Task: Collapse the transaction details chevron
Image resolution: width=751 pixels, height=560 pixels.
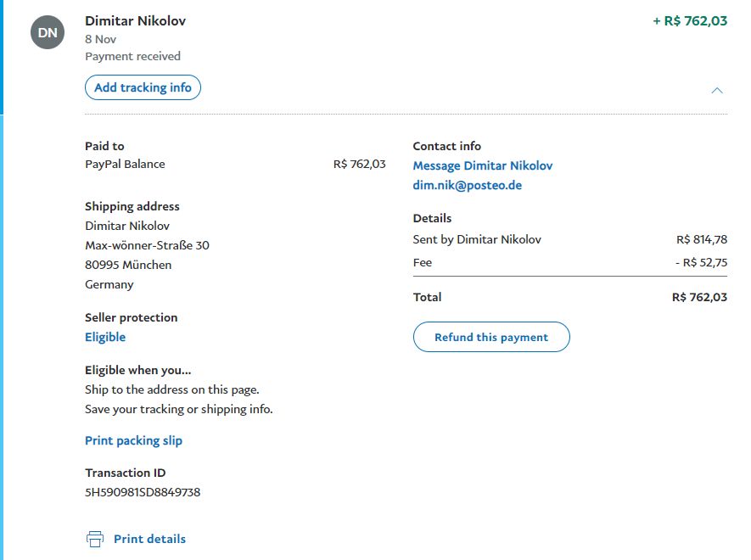Action: click(x=717, y=90)
